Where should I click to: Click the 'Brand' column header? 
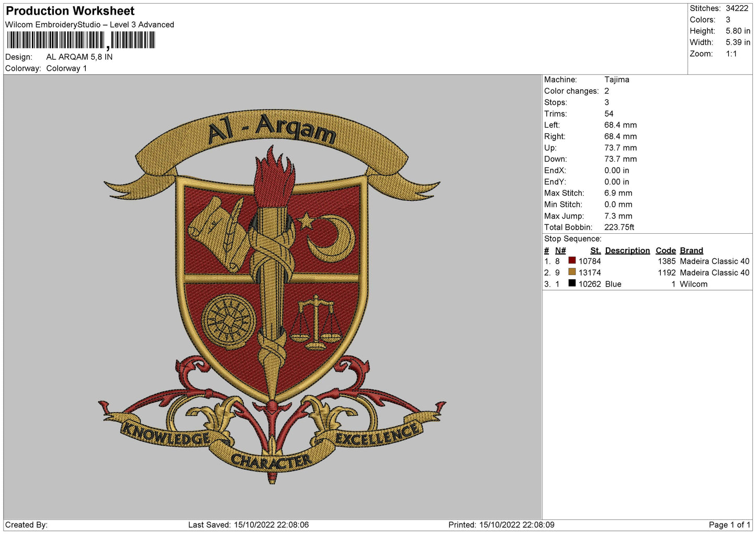coord(692,251)
